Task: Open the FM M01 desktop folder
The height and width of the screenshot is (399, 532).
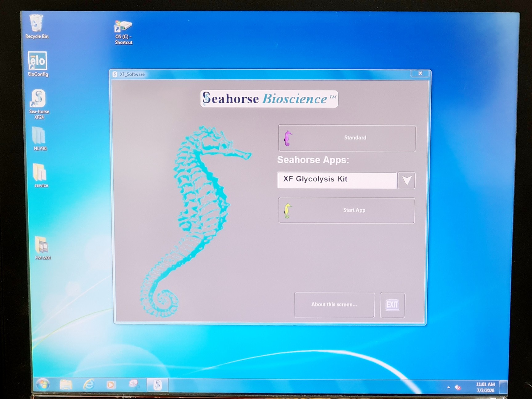Action: pos(42,248)
